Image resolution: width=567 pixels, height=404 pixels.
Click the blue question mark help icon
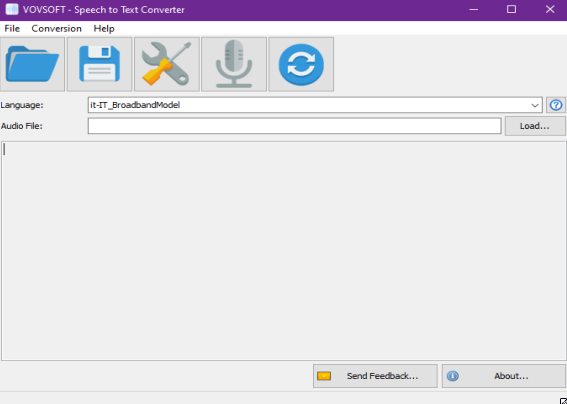pos(556,105)
